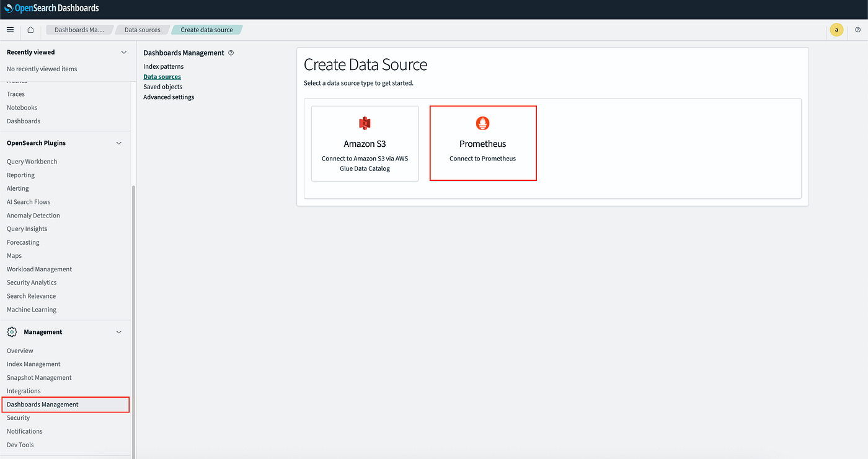868x459 pixels.
Task: Open AI Search Flows
Action: coord(29,202)
